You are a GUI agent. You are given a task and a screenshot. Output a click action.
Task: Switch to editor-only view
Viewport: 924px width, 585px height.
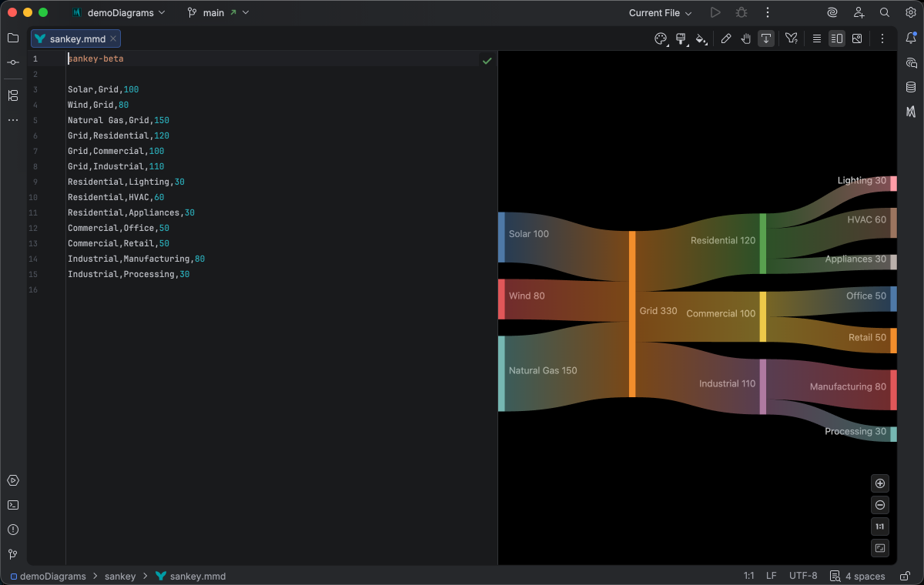[817, 38]
